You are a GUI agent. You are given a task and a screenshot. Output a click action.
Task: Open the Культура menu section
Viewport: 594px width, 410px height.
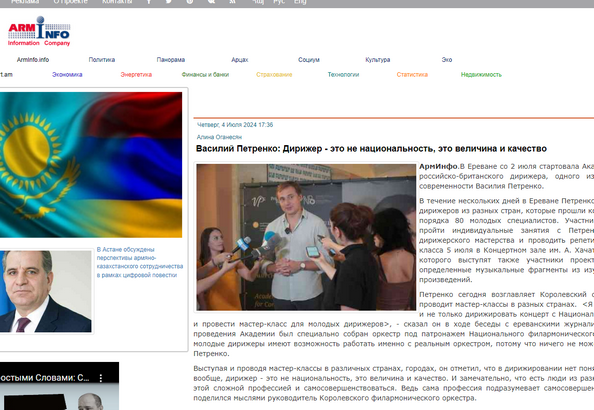tap(378, 59)
